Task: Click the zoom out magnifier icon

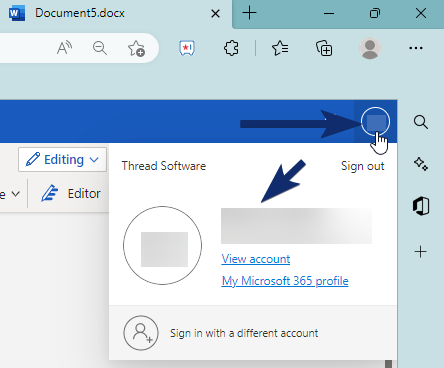Action: pyautogui.click(x=100, y=48)
